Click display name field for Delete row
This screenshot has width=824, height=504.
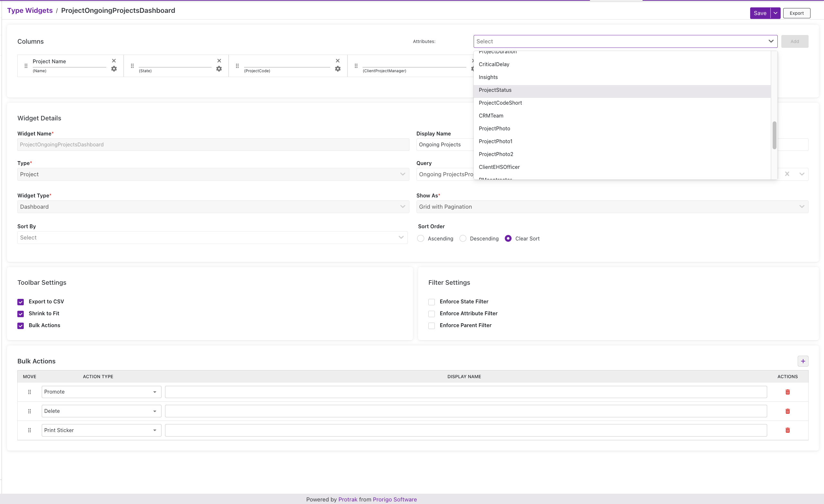tap(466, 411)
